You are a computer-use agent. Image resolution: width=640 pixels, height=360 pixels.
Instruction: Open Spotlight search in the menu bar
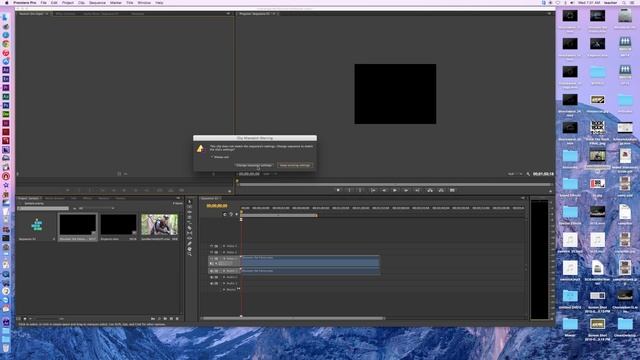[x=624, y=2]
